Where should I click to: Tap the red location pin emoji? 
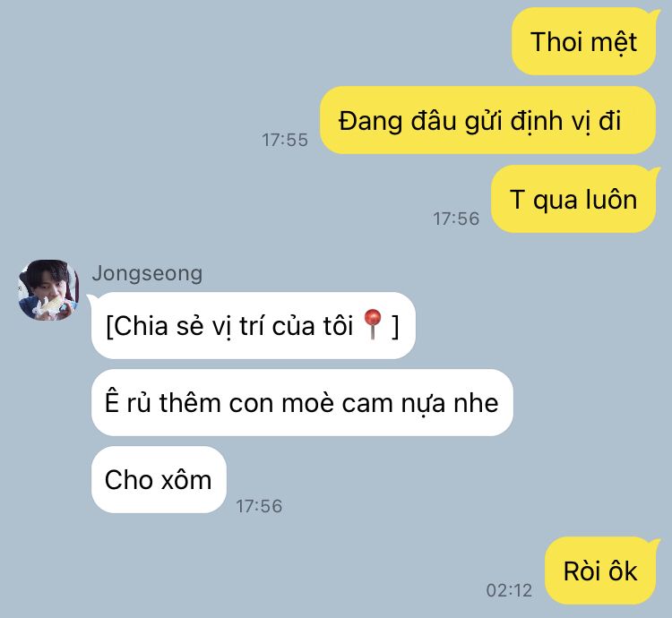click(x=372, y=324)
